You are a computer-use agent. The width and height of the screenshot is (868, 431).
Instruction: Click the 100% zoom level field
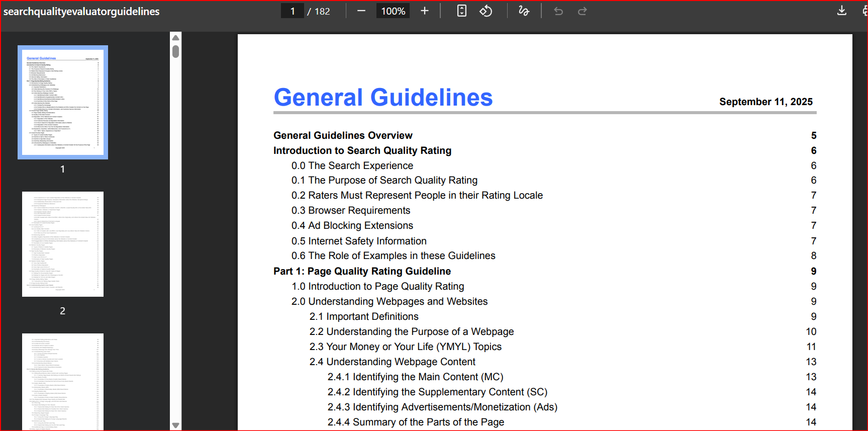[393, 11]
